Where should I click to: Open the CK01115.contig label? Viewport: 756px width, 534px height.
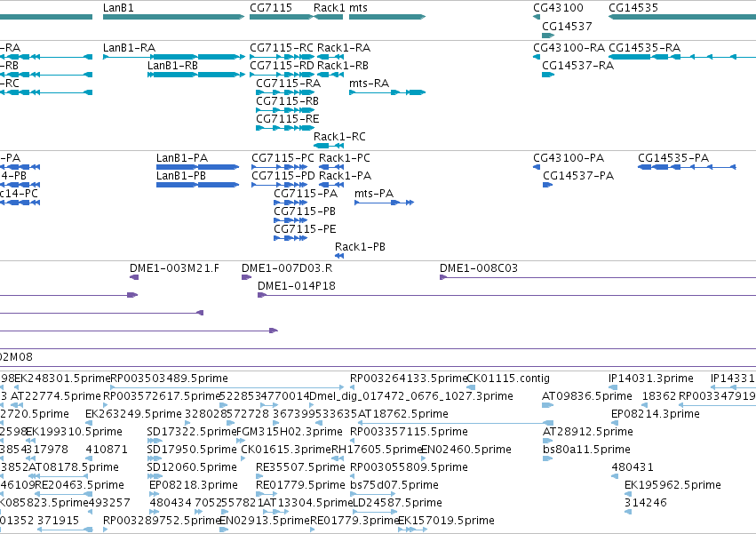point(508,379)
